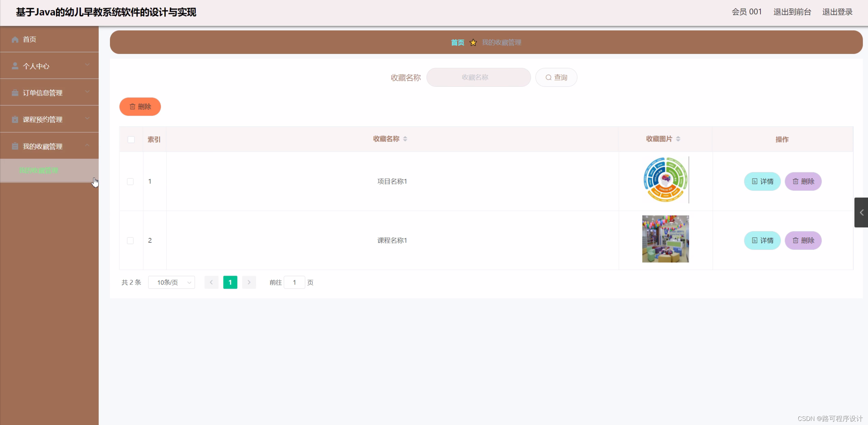Click the 查询 search button
The height and width of the screenshot is (425, 868).
coord(556,77)
